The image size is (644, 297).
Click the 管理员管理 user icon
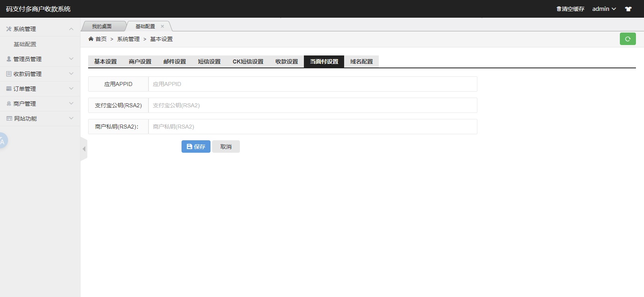point(9,59)
